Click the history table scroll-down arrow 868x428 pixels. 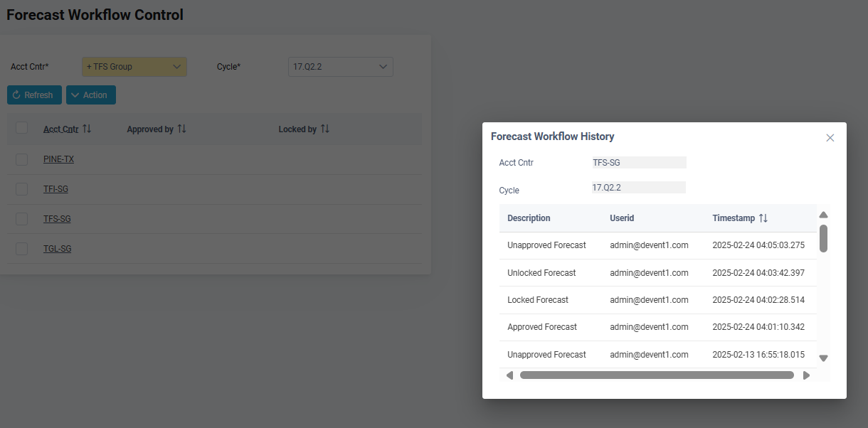[823, 358]
